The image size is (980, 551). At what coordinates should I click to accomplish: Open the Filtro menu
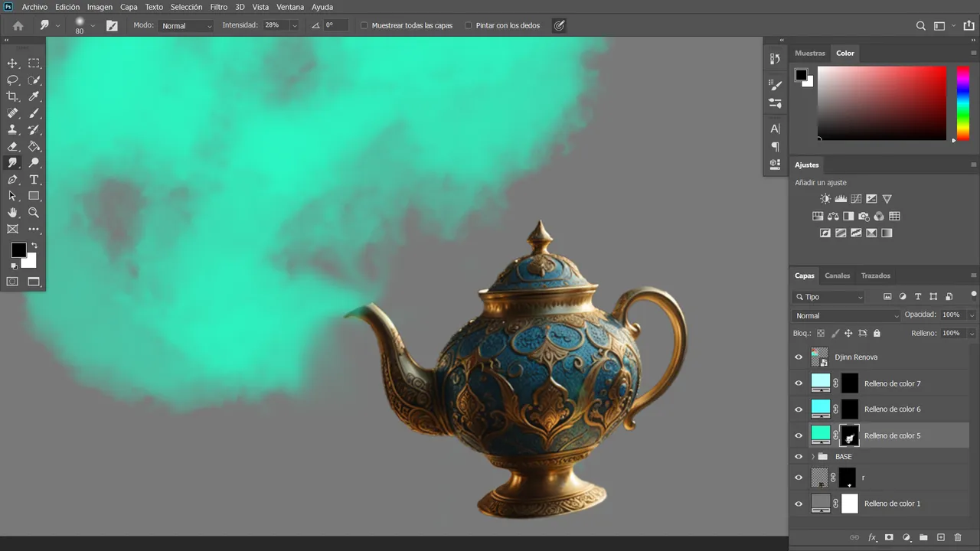pyautogui.click(x=219, y=7)
